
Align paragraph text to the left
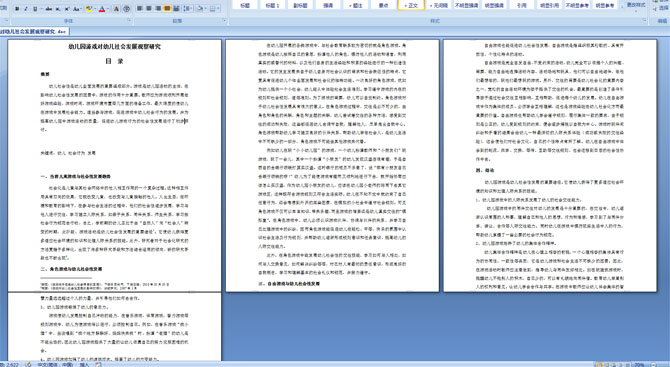click(x=139, y=9)
